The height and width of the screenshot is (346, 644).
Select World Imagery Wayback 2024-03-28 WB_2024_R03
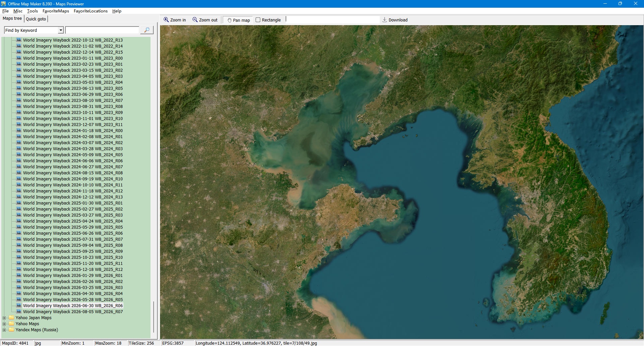pyautogui.click(x=73, y=149)
